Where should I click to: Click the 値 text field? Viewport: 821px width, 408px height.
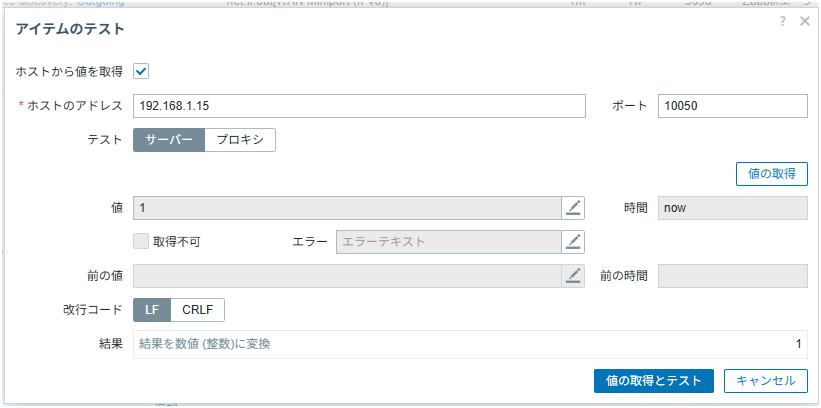tap(346, 208)
